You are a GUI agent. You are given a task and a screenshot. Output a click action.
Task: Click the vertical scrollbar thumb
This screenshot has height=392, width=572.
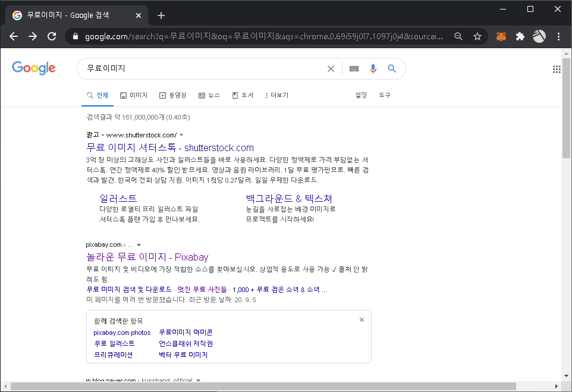pos(566,108)
